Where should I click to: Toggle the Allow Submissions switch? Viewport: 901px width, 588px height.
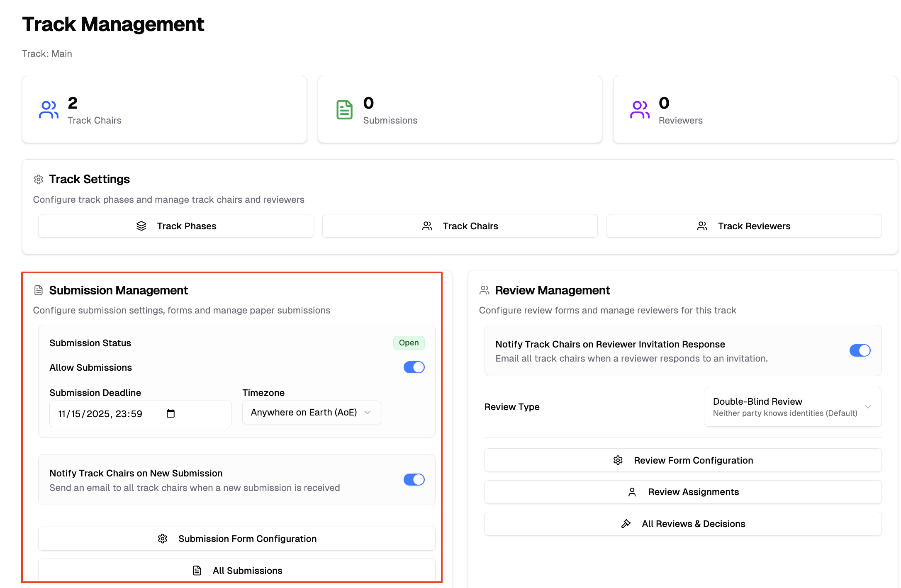point(414,367)
